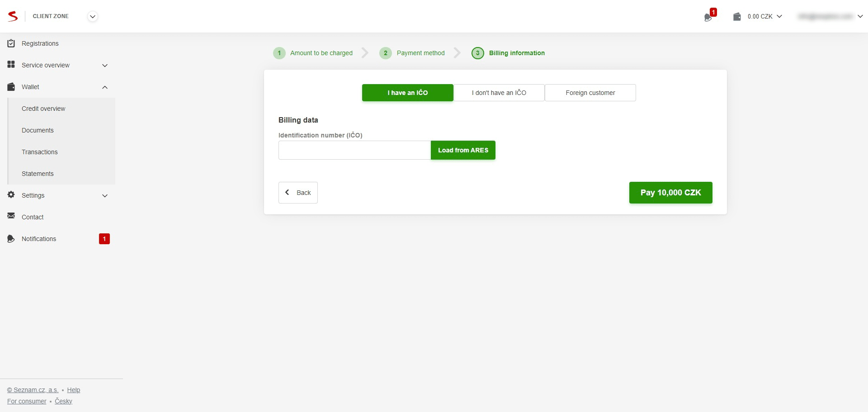Click inside the IČO input field
The width and height of the screenshot is (868, 412).
[x=354, y=150]
